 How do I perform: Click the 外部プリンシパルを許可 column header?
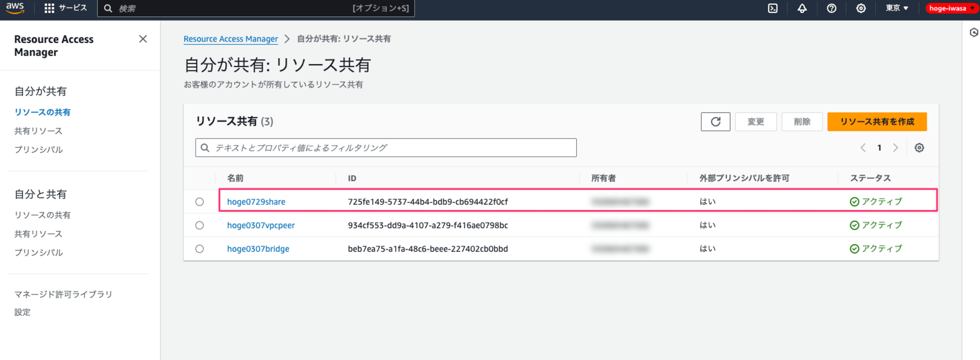pyautogui.click(x=744, y=178)
